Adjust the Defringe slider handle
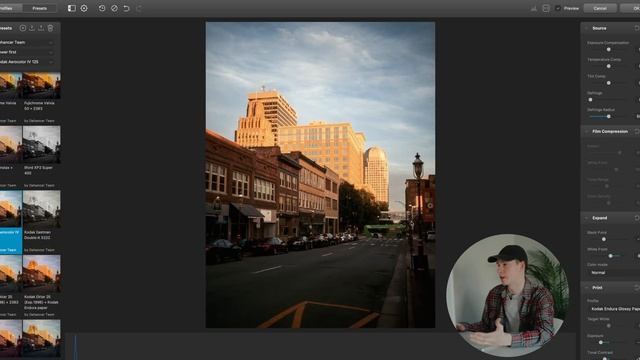 tap(590, 100)
